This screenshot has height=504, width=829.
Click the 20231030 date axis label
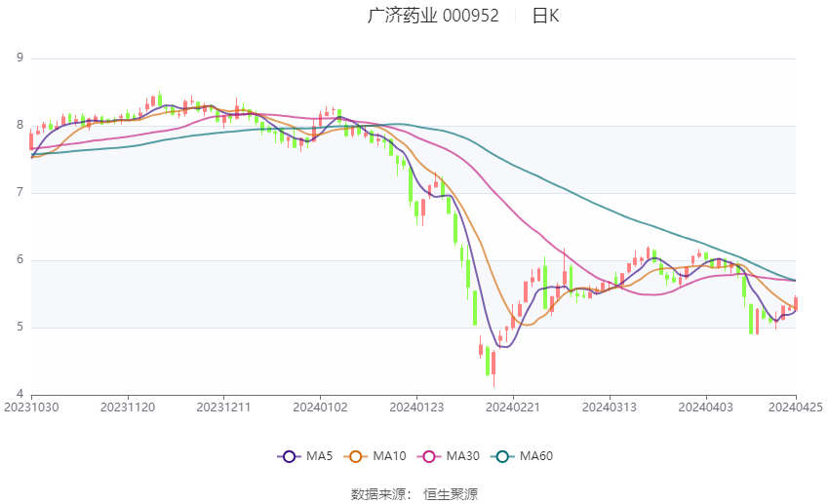pyautogui.click(x=31, y=407)
